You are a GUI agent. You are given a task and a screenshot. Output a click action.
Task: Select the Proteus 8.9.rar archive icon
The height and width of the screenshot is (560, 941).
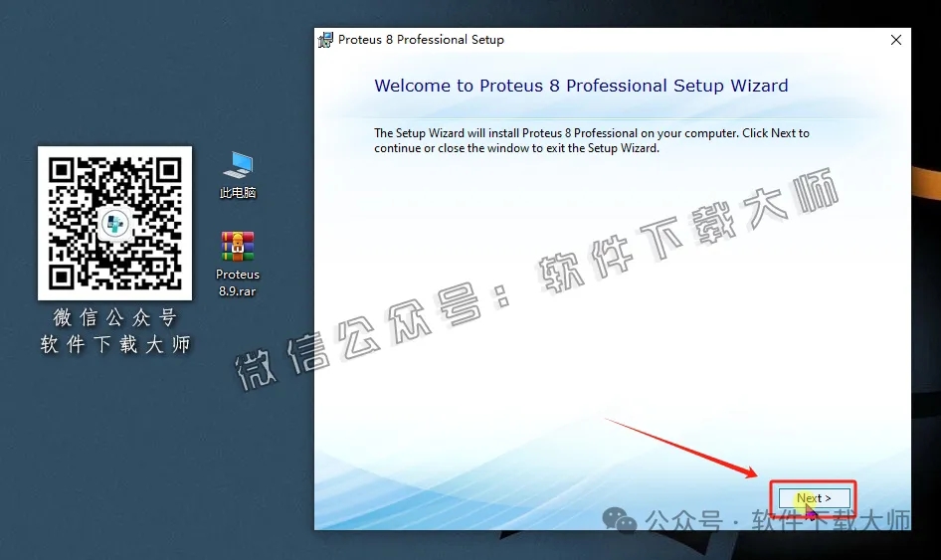(x=238, y=246)
